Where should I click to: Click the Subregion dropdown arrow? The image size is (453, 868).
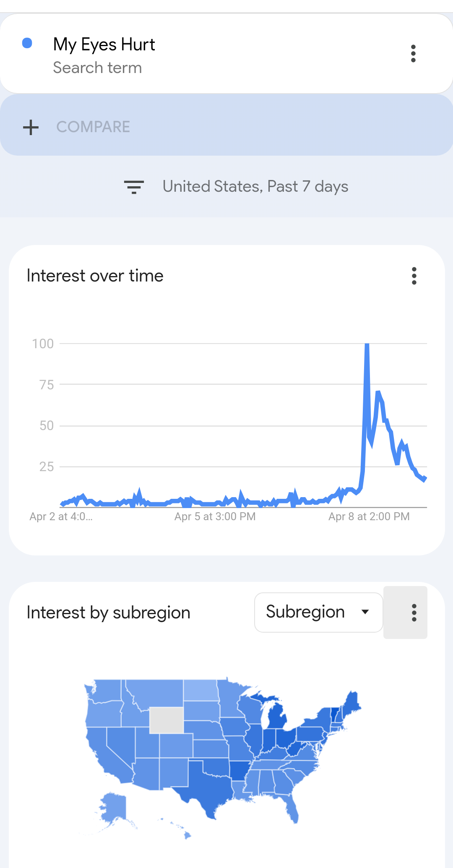(365, 612)
